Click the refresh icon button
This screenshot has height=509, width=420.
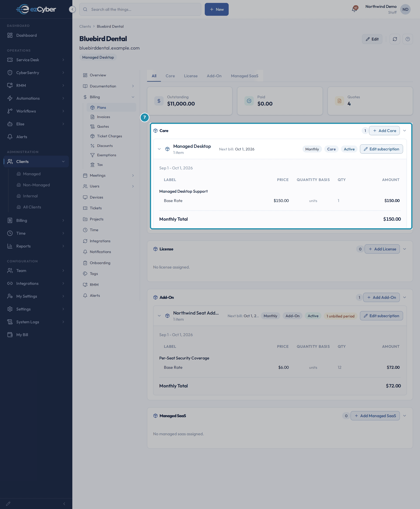click(x=395, y=39)
